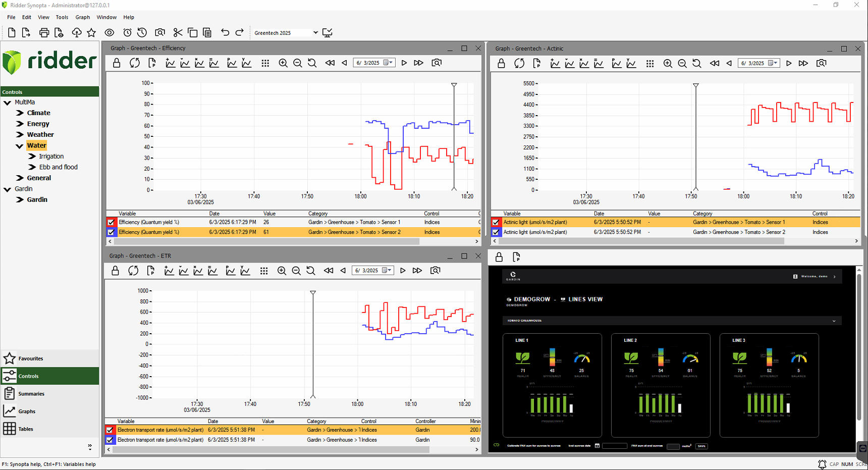Image resolution: width=868 pixels, height=470 pixels.
Task: Click the undo arrow icon
Action: [225, 33]
